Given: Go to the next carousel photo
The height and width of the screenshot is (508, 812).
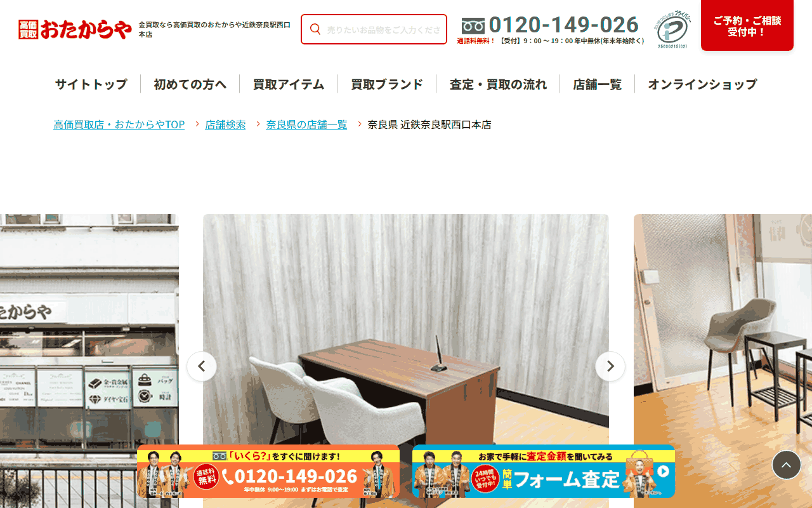Looking at the screenshot, I should coord(610,366).
